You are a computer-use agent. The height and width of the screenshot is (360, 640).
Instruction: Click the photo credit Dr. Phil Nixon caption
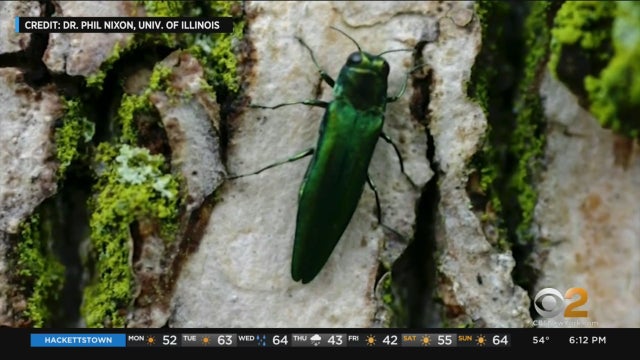(x=122, y=25)
